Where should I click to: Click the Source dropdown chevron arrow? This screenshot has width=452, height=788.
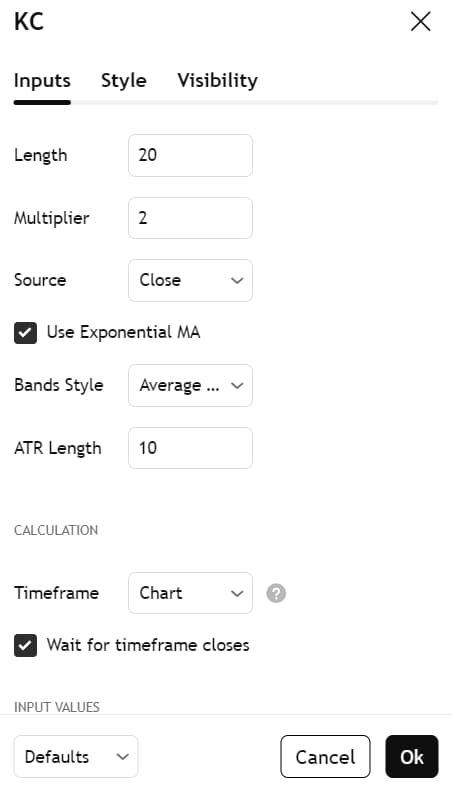(237, 280)
